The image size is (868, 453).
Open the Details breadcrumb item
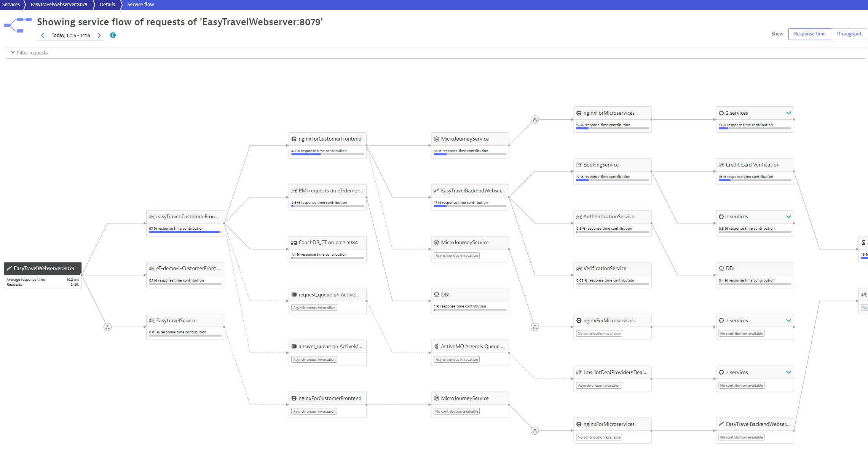[x=107, y=5]
